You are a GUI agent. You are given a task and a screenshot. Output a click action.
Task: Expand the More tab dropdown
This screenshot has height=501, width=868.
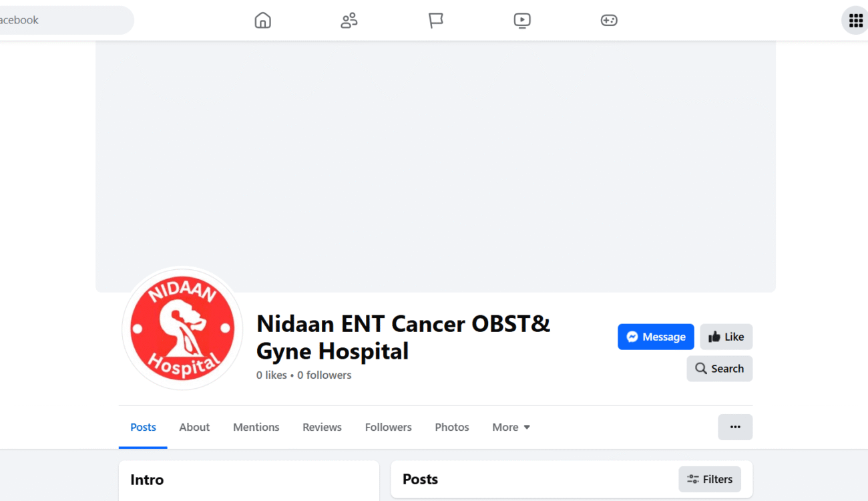click(511, 427)
